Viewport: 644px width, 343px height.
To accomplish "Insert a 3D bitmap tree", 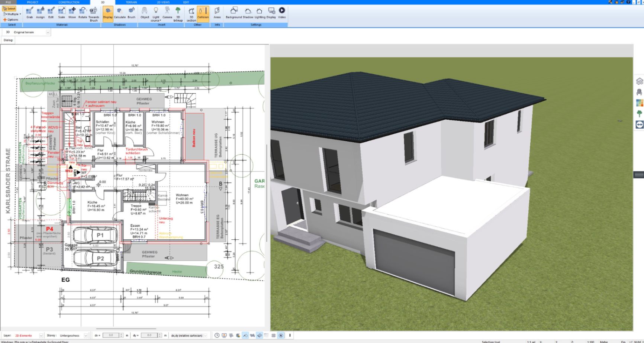I will coord(178,14).
